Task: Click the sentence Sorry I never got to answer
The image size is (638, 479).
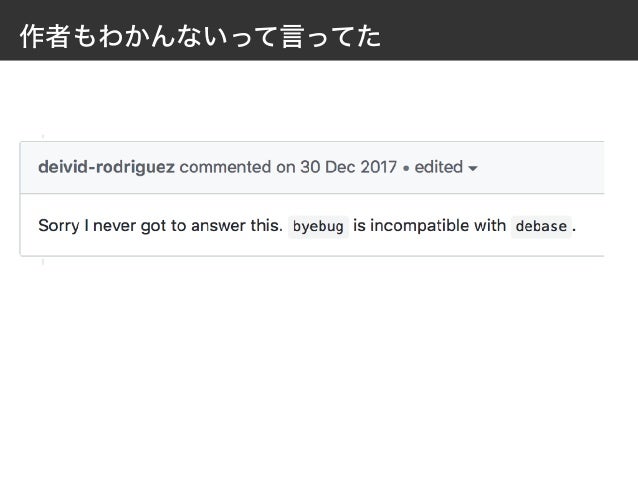Action: [160, 225]
